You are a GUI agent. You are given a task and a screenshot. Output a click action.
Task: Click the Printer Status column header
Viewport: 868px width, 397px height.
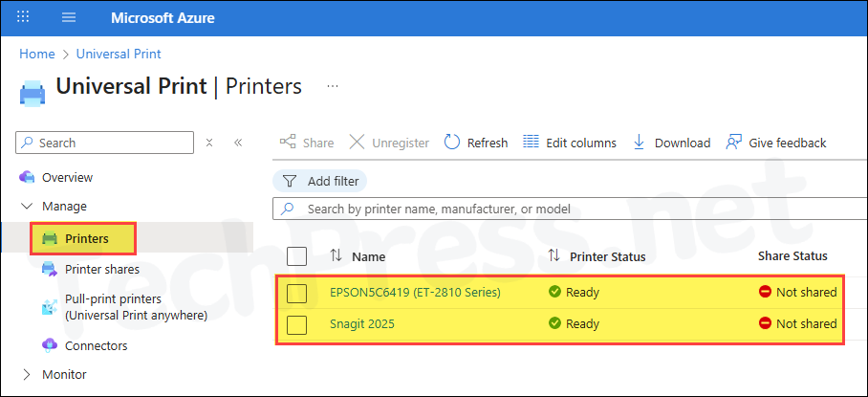608,257
